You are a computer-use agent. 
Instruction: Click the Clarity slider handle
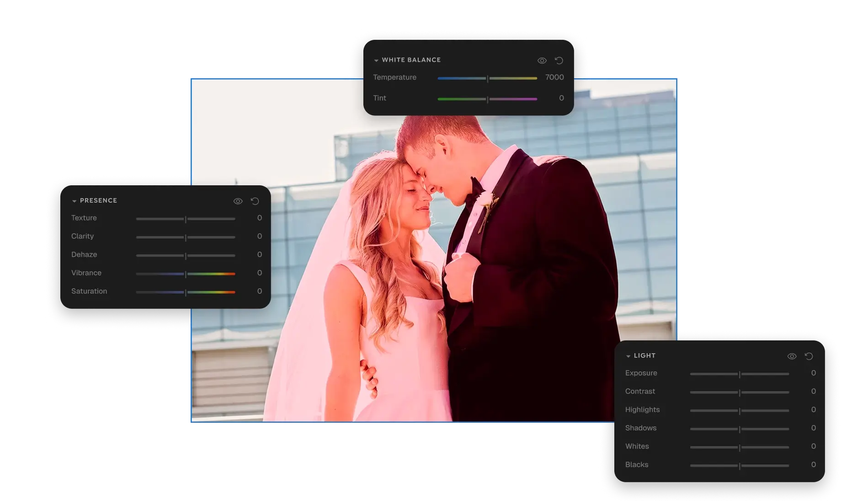point(186,237)
